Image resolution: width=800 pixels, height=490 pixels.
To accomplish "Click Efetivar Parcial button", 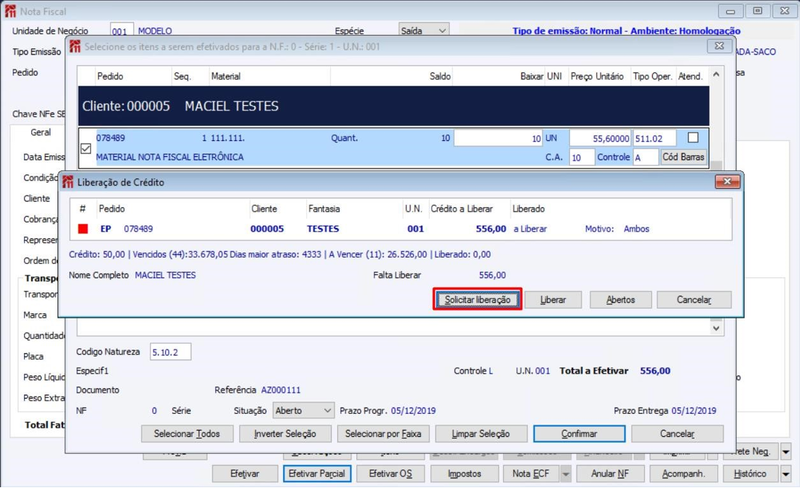I will click(x=317, y=474).
